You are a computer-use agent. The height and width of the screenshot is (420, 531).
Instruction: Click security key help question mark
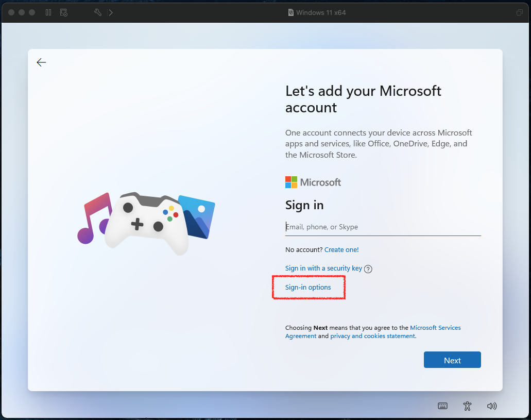[x=368, y=269]
